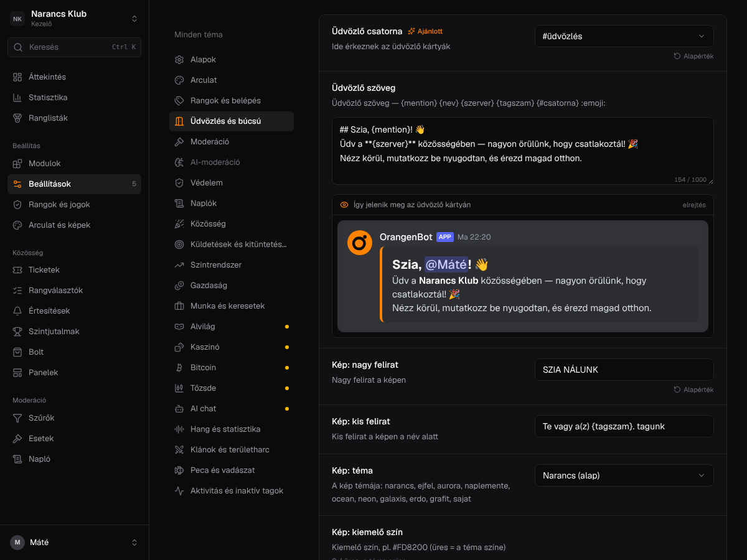Click the Panelek layout icon
The width and height of the screenshot is (747, 560).
click(17, 373)
